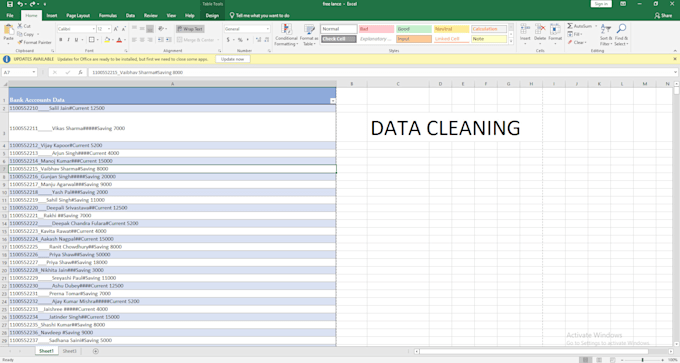The height and width of the screenshot is (363, 680).
Task: Open Conditional Formatting menu
Action: coord(286,35)
